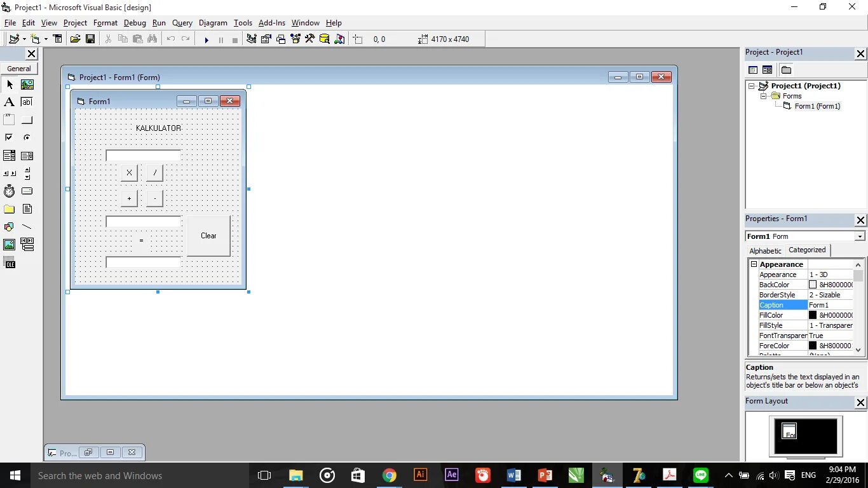
Task: Select the Image control in the toolbox
Action: click(10, 245)
